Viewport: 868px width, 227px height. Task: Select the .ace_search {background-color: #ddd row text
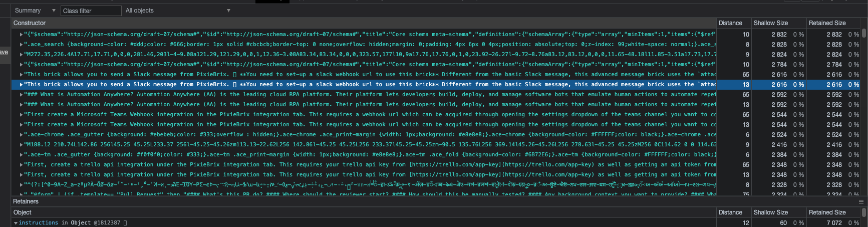[370, 45]
